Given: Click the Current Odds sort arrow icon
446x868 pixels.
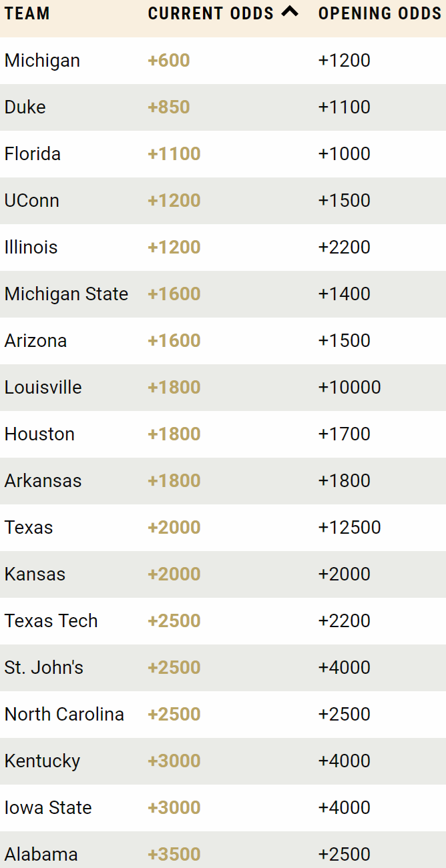Looking at the screenshot, I should pos(290,11).
